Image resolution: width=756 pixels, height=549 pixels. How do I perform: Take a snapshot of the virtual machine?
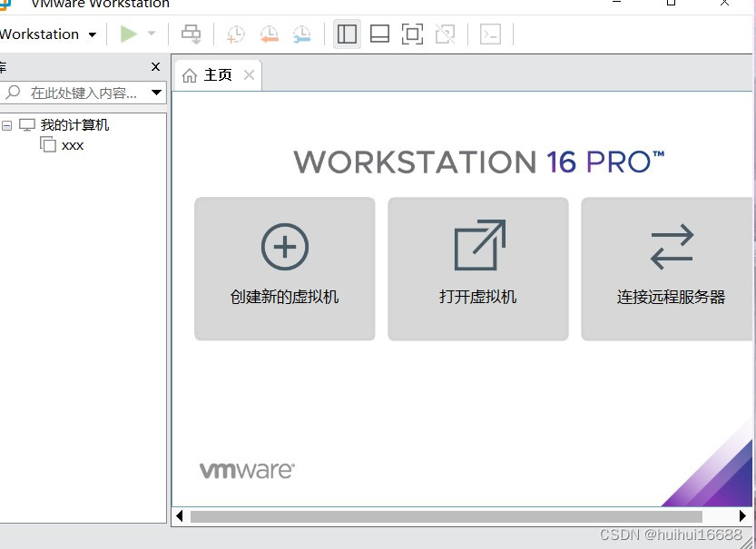click(236, 34)
